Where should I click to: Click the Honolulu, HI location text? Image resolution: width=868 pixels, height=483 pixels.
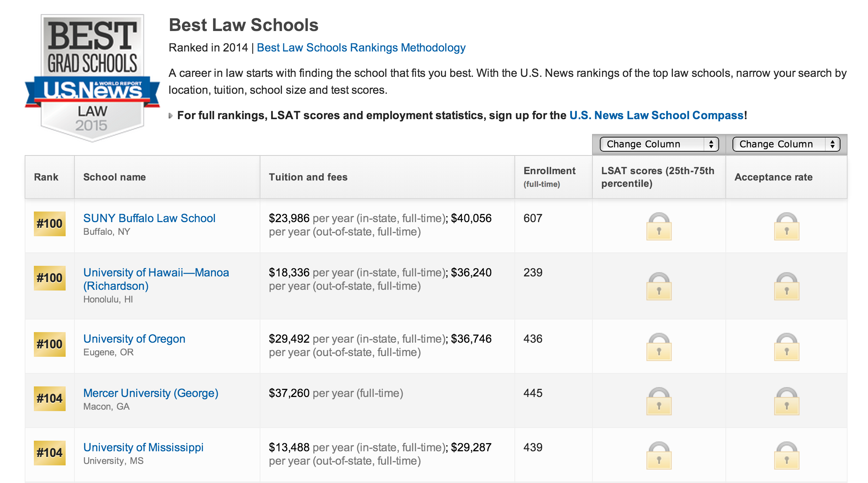coord(108,299)
